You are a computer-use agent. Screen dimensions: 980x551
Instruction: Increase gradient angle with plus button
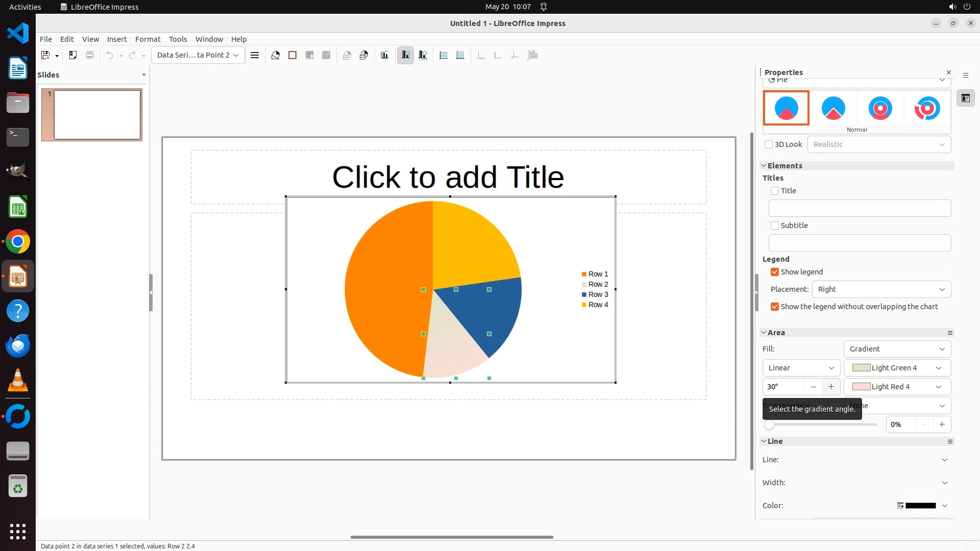[831, 387]
